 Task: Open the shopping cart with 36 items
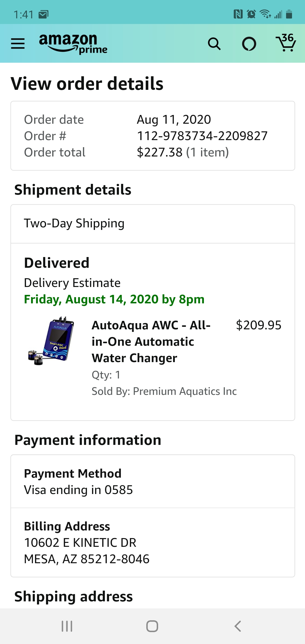[x=286, y=43]
